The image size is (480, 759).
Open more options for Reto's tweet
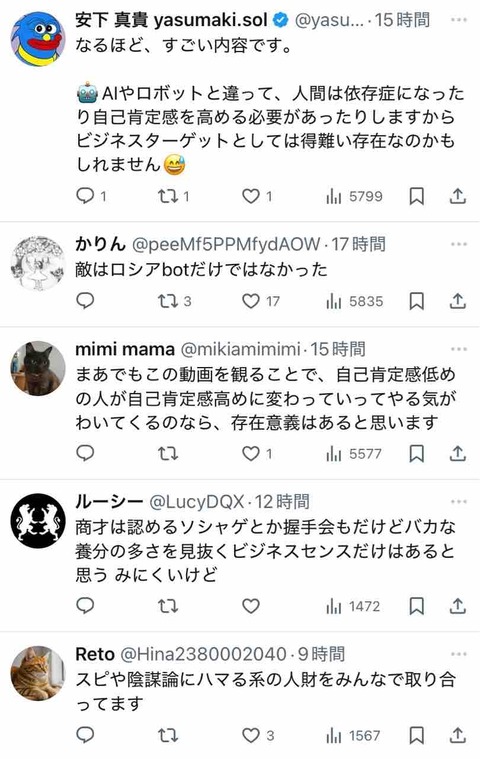[x=458, y=654]
